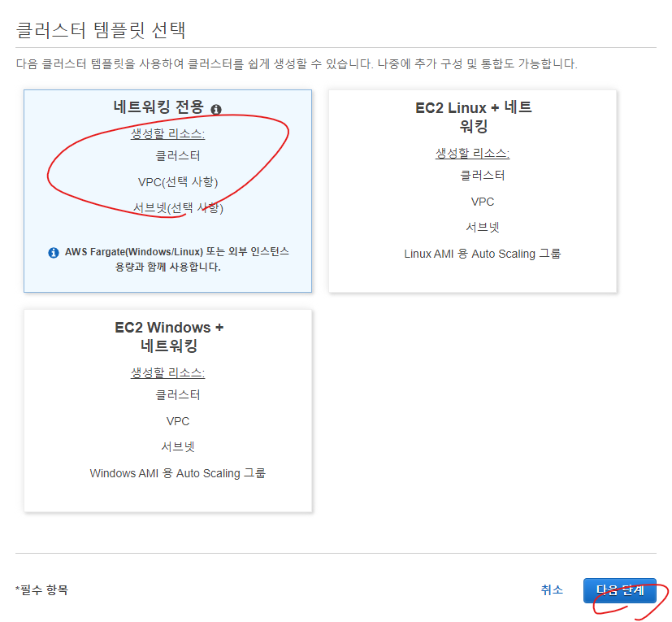Screen dimensions: 672x622
Task: Open info icon next to 네트워킹 전용 title
Action: (216, 110)
